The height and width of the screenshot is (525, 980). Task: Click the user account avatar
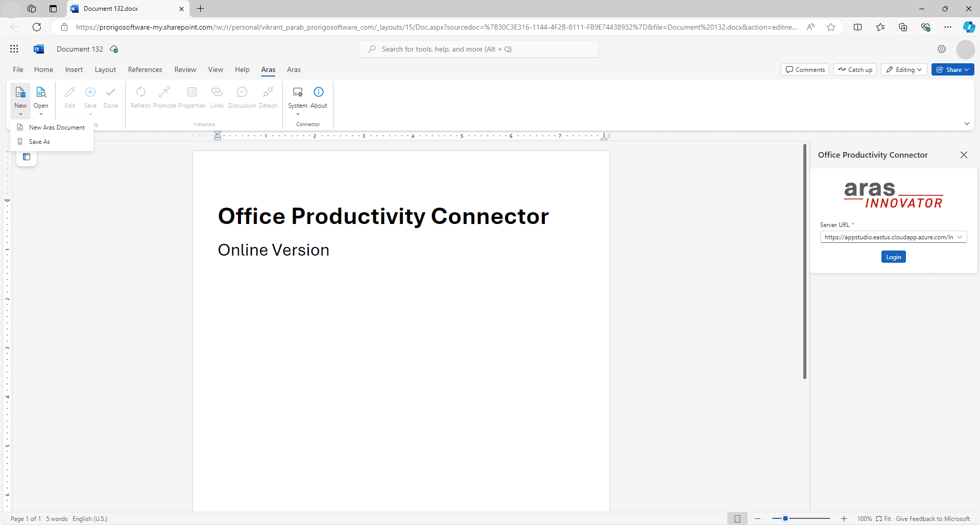coord(966,49)
